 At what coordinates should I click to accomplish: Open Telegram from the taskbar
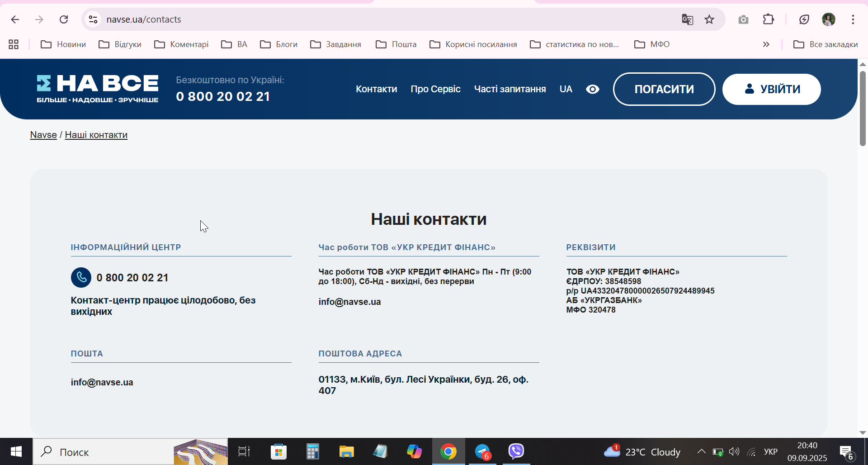pyautogui.click(x=482, y=451)
